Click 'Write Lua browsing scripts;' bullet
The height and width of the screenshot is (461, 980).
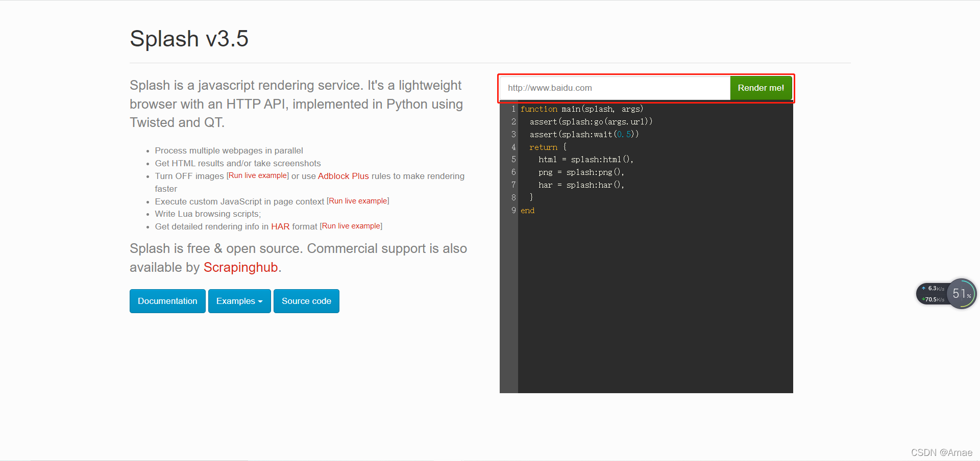tap(208, 214)
